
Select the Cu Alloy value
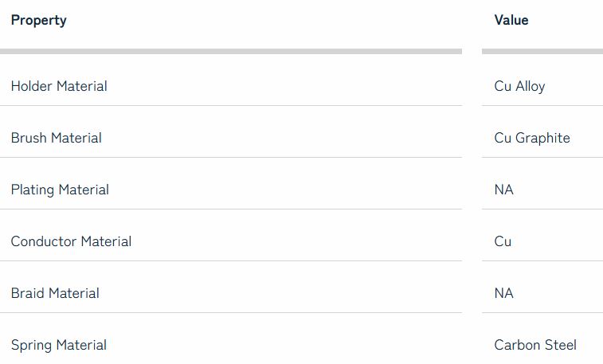(519, 86)
